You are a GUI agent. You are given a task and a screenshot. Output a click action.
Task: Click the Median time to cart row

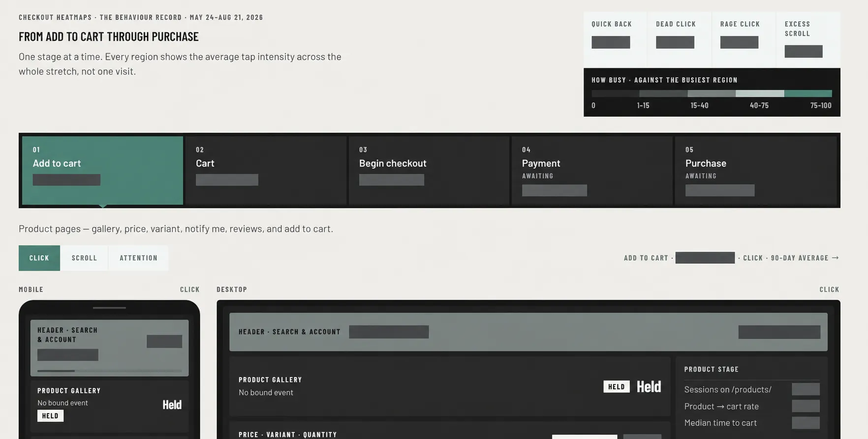752,423
